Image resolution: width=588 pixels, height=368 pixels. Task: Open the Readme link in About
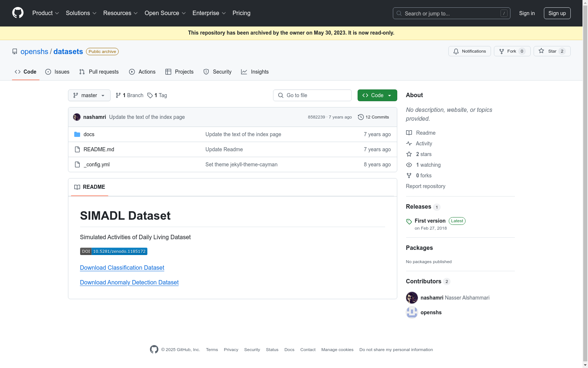[x=421, y=133]
